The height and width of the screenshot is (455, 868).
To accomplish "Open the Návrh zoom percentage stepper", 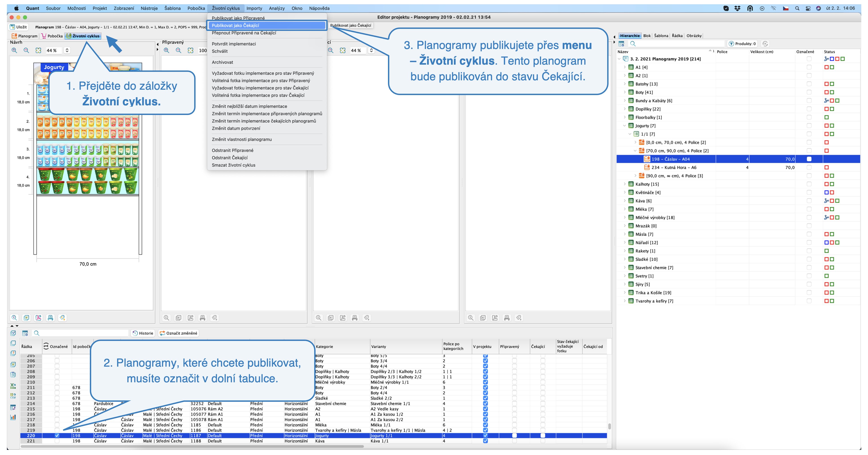I will pyautogui.click(x=67, y=50).
